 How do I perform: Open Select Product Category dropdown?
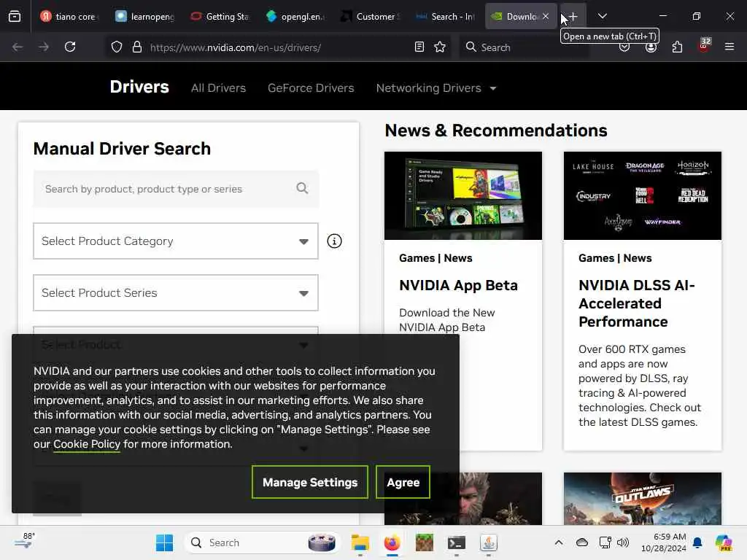[175, 241]
